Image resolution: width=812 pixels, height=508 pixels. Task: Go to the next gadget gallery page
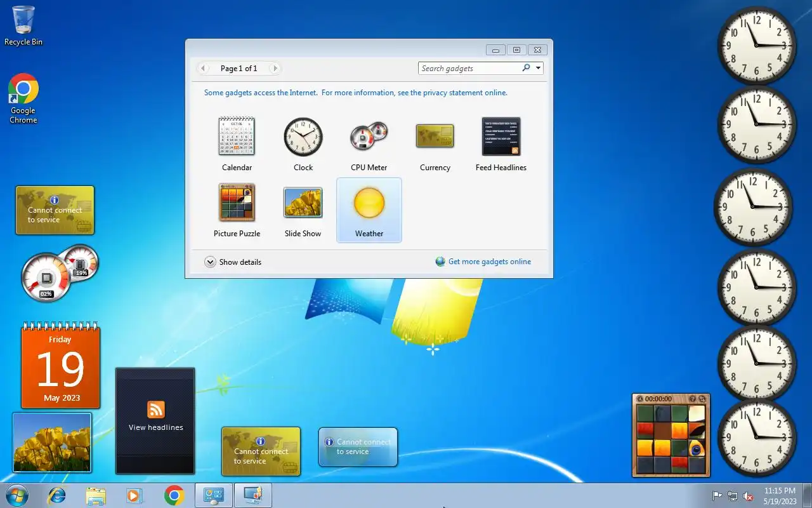(x=274, y=68)
